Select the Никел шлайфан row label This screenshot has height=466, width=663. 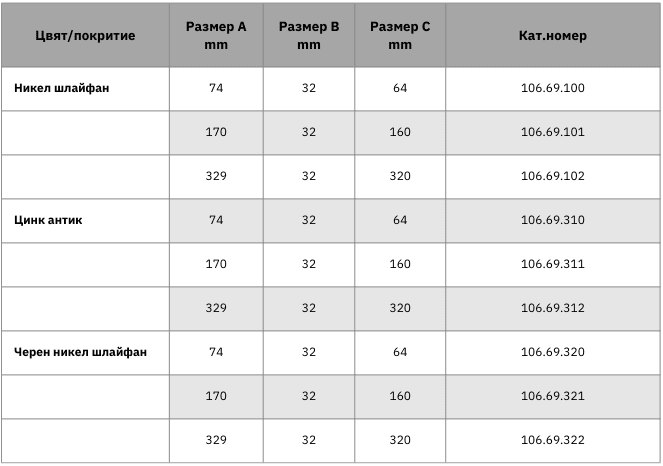coord(62,88)
